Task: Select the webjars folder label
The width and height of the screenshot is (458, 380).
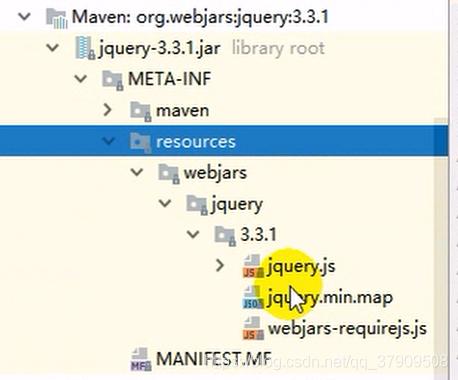Action: [x=215, y=173]
